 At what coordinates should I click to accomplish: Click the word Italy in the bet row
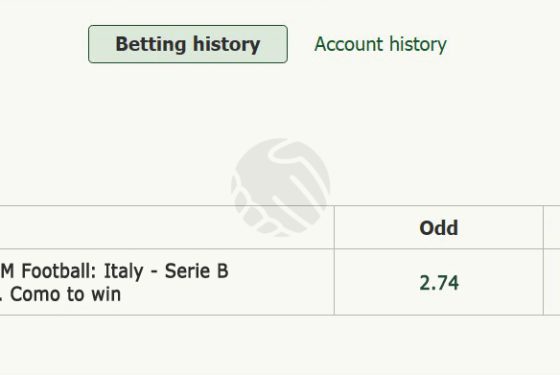tap(123, 271)
